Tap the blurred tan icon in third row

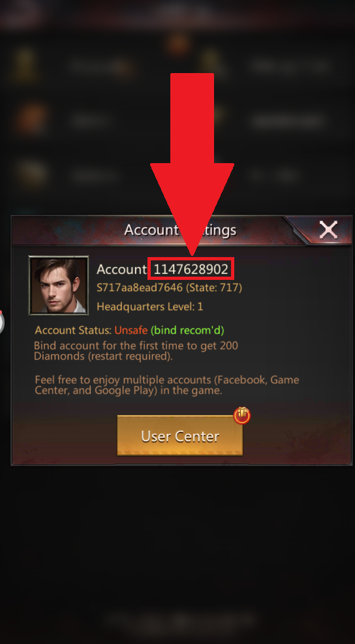32,174
